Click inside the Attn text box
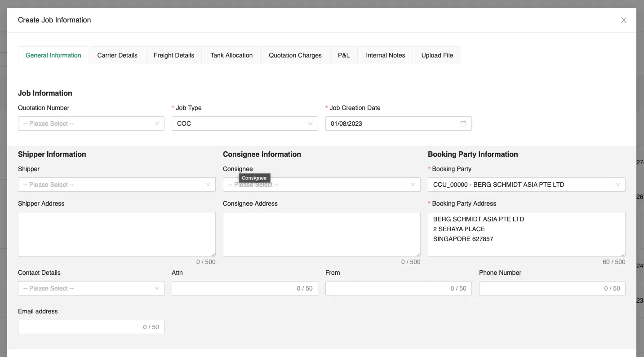 [x=244, y=288]
